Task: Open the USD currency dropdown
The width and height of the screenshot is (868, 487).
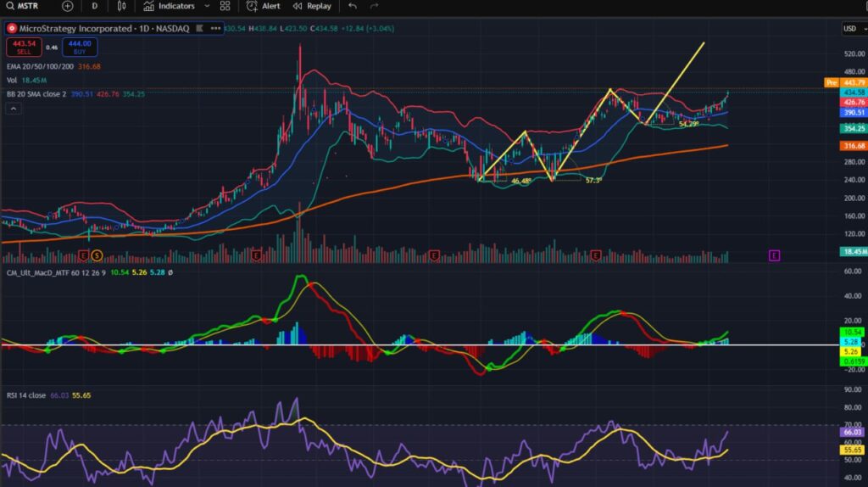Action: (854, 29)
